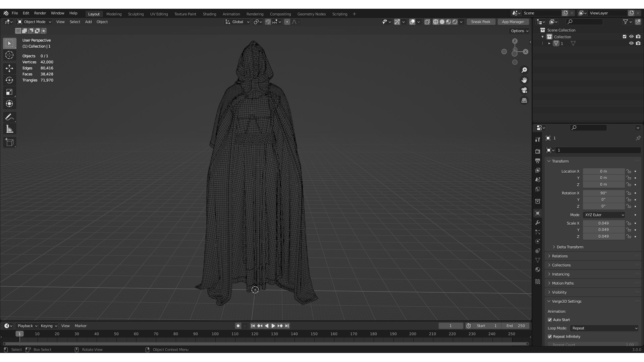
Task: Activate the Transform tool
Action: coord(9,104)
